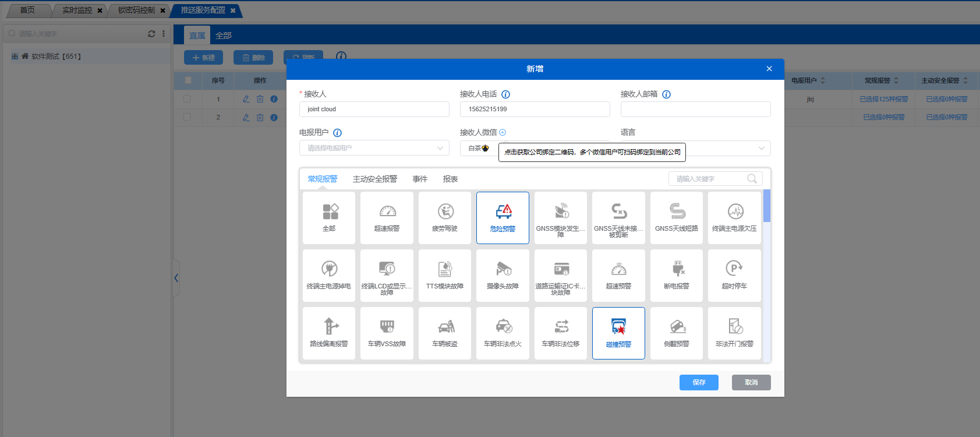
Task: Select the 车辆非法位移 illegal displacement tile
Action: [x=561, y=333]
